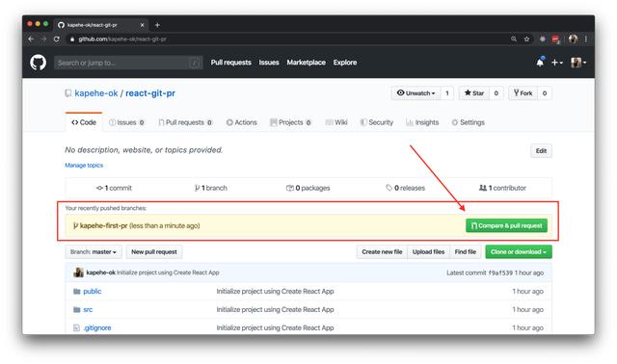The image size is (617, 364).
Task: Select the Code tab
Action: (84, 122)
